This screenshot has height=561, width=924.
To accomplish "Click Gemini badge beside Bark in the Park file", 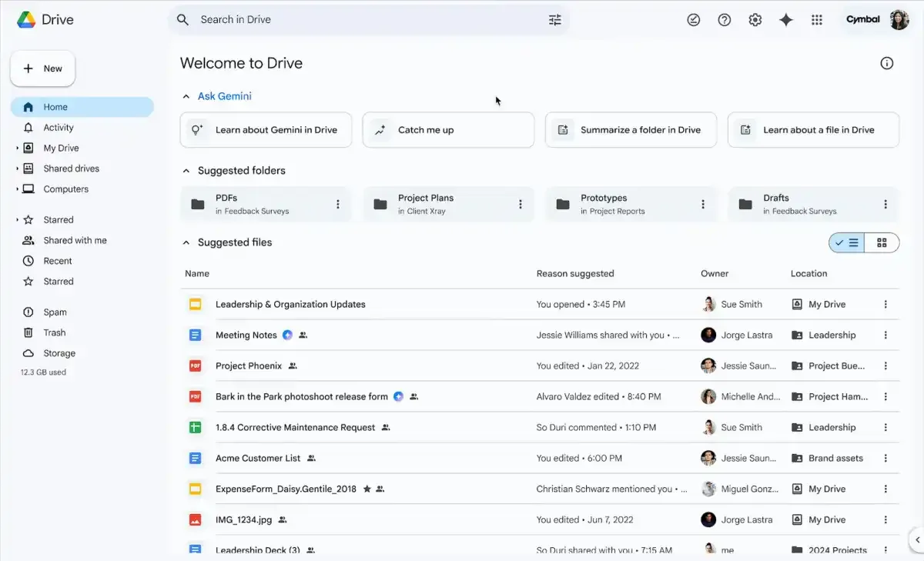I will tap(398, 396).
